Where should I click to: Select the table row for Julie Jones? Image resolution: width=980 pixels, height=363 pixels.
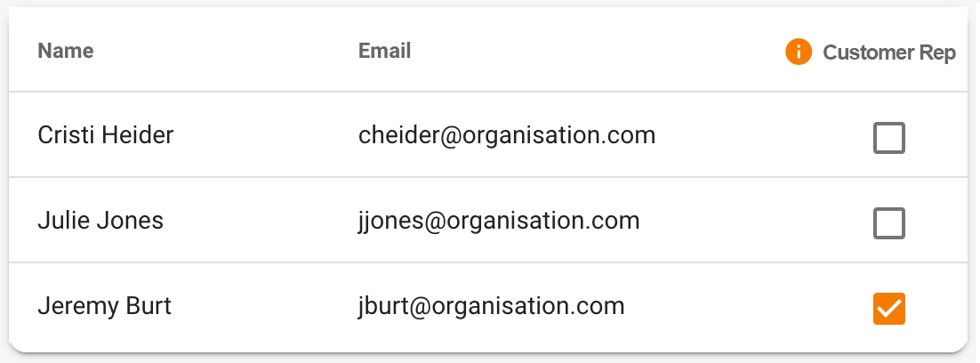(488, 220)
